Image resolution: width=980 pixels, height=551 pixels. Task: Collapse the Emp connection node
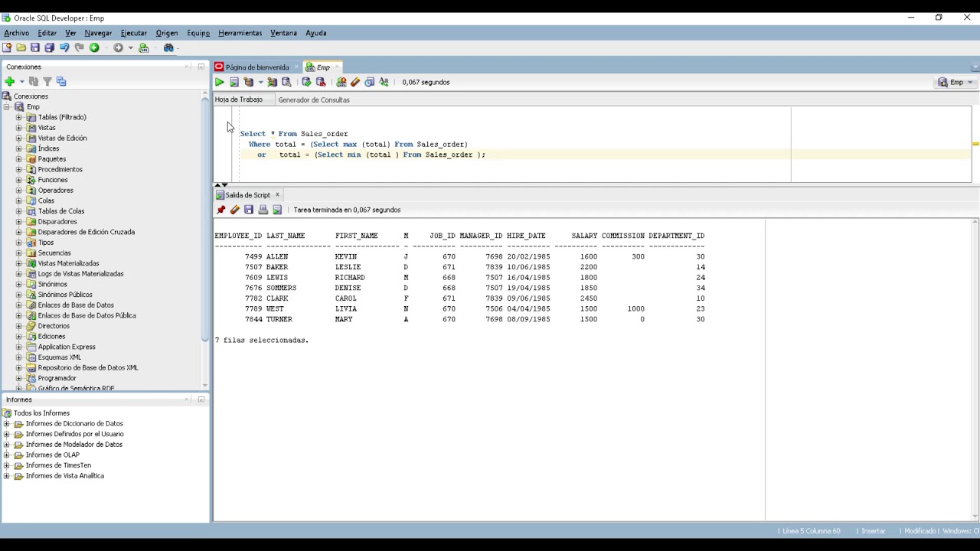[x=7, y=107]
